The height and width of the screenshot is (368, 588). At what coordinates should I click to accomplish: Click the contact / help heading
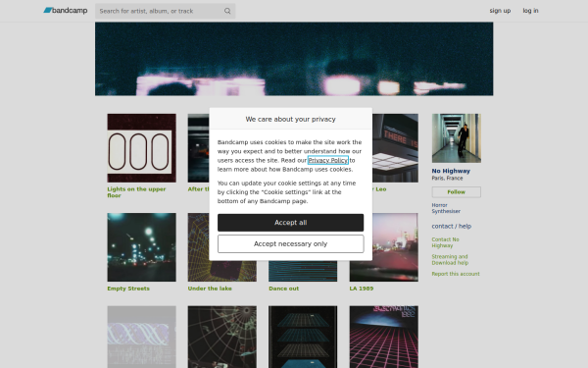451,226
